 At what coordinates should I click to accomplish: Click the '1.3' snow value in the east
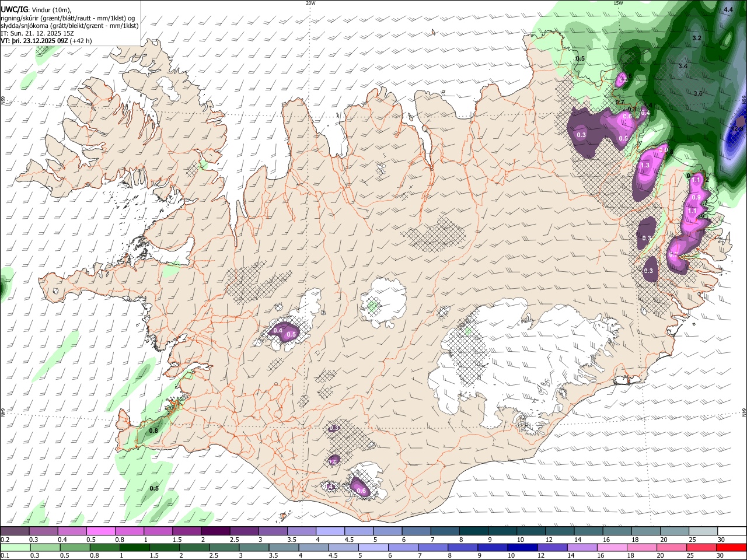pos(645,166)
